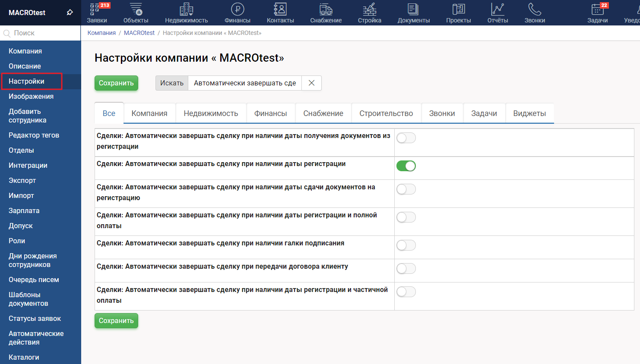
Task: Open the Звонки phone icon
Action: [x=535, y=9]
